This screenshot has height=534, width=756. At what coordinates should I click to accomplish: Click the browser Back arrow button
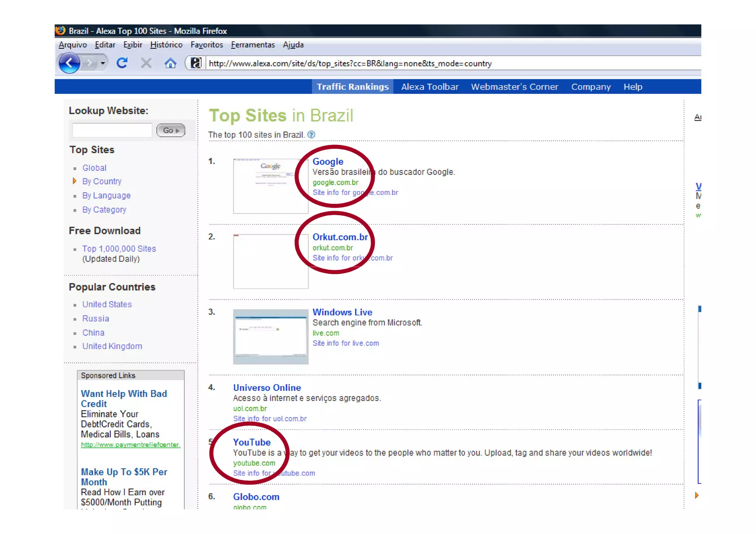[x=69, y=63]
